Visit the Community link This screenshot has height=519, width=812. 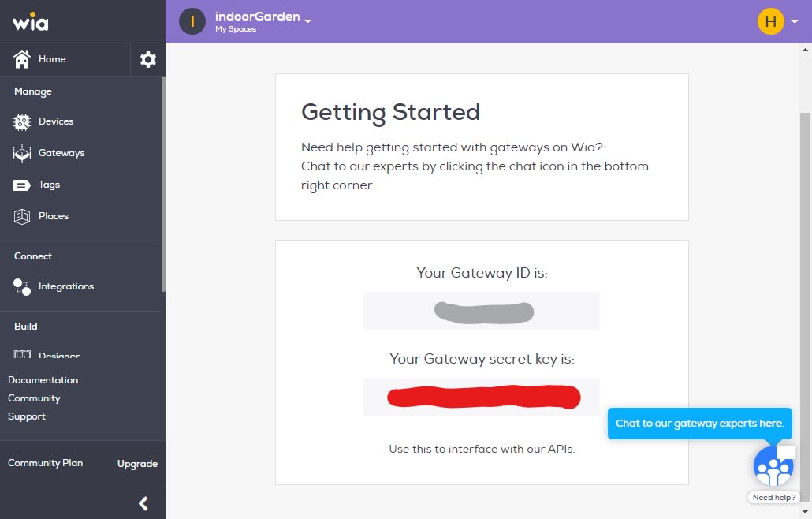[x=34, y=398]
